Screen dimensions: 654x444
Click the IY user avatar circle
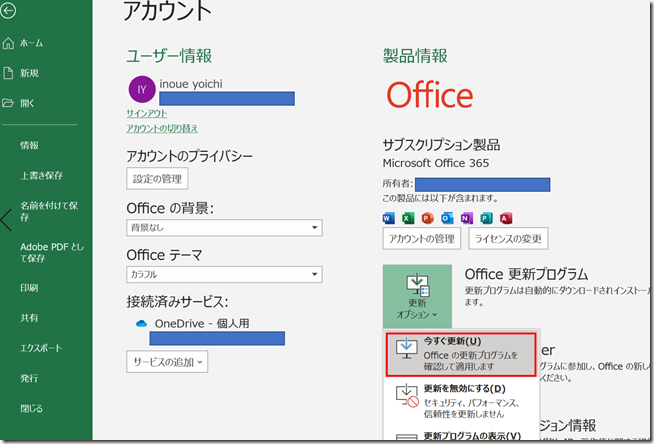point(142,89)
